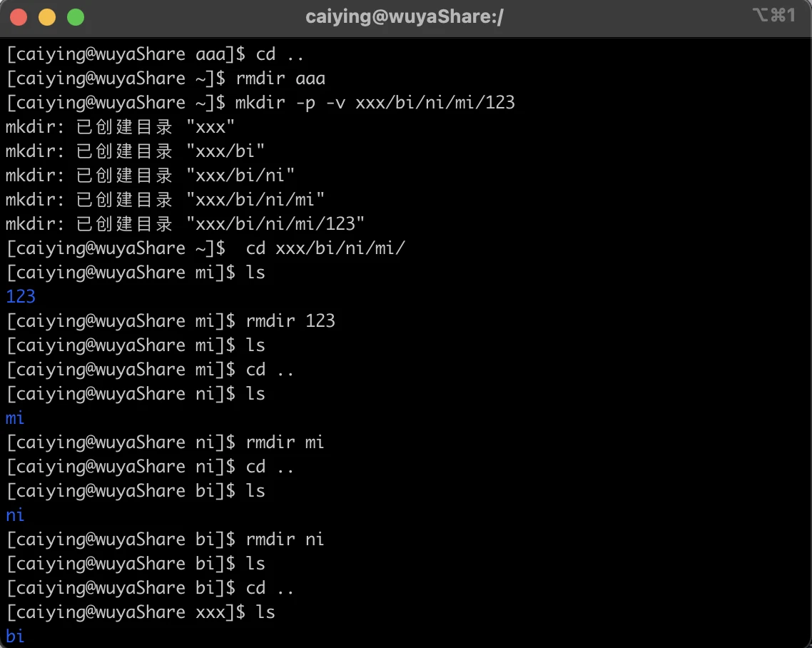812x648 pixels.
Task: Click the mkdir -p -v xxx/bi/ni/mi/123 command
Action: tap(375, 103)
